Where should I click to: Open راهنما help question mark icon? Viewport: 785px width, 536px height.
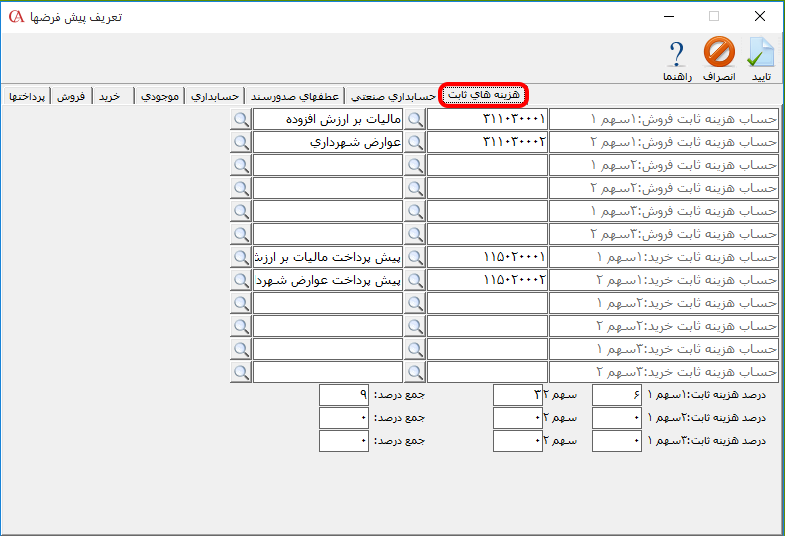pyautogui.click(x=676, y=57)
